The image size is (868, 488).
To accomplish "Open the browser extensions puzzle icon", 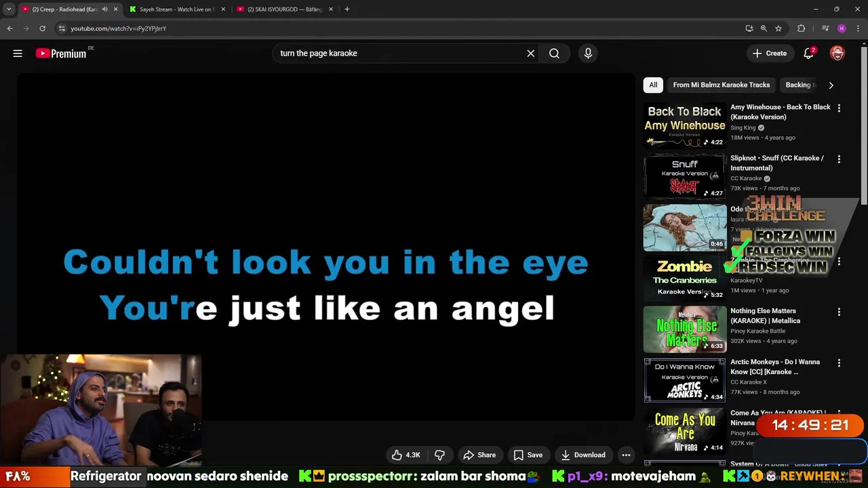I will pos(802,28).
